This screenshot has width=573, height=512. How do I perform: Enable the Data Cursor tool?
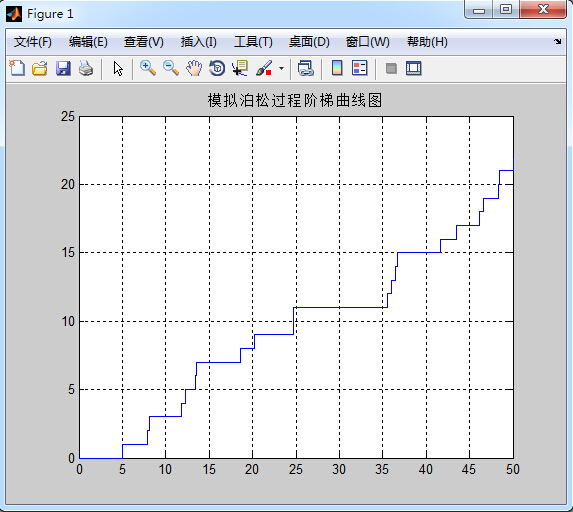click(x=240, y=68)
